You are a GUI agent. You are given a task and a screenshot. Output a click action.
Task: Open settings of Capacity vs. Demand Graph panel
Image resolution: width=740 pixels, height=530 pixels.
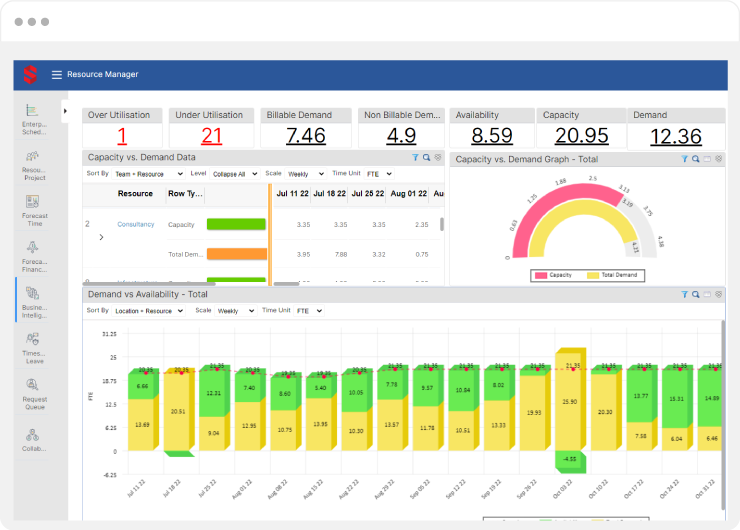click(718, 159)
